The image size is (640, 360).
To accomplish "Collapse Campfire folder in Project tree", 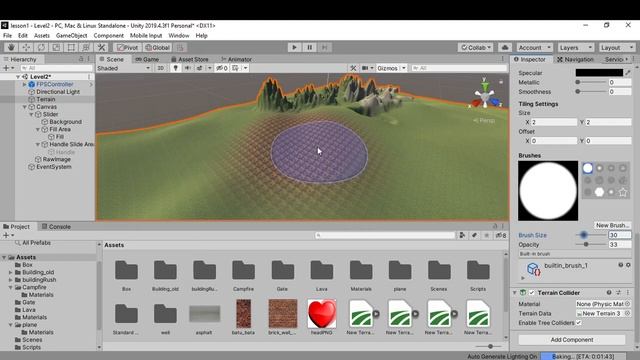I will 11,287.
